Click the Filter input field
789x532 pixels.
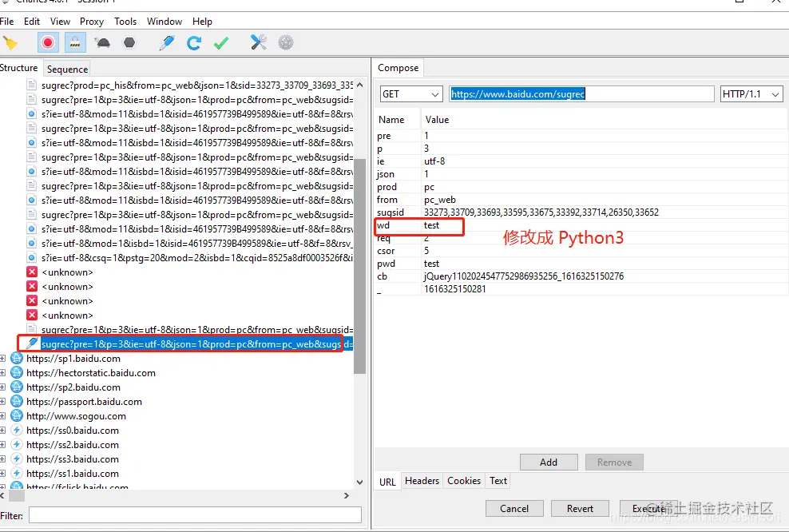[x=195, y=515]
